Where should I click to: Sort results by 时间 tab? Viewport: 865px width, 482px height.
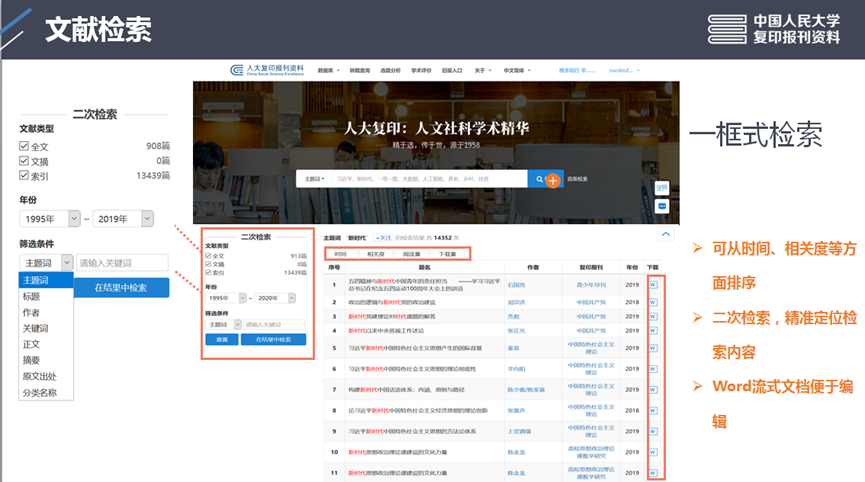click(x=340, y=254)
